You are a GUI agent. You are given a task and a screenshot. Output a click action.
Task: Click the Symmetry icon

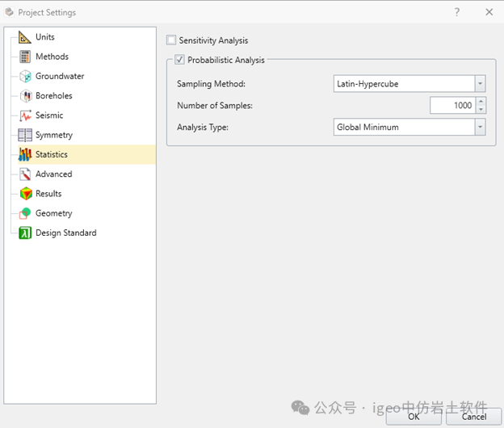click(25, 135)
